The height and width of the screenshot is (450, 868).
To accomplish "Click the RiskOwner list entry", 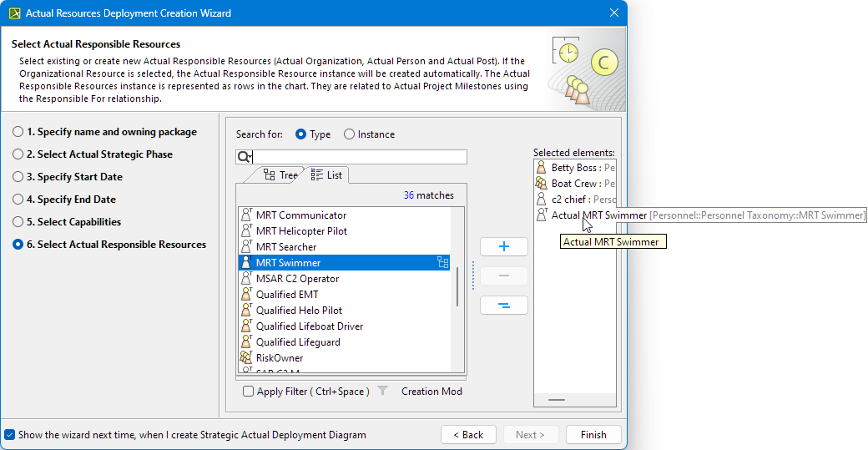I will coord(279,358).
